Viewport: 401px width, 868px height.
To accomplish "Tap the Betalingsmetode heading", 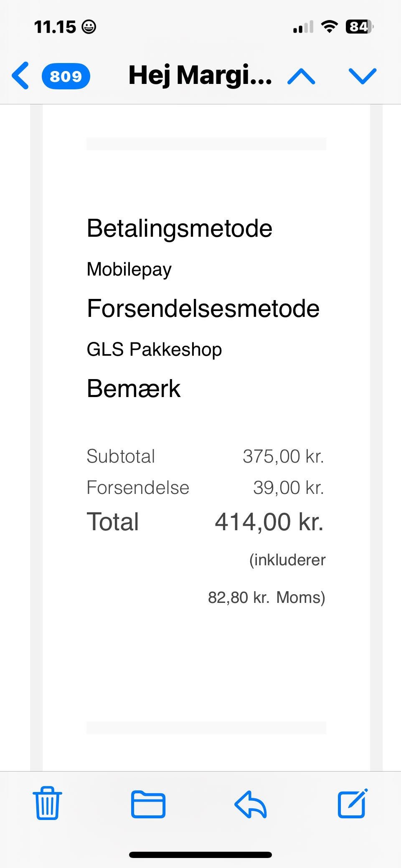I will (179, 228).
